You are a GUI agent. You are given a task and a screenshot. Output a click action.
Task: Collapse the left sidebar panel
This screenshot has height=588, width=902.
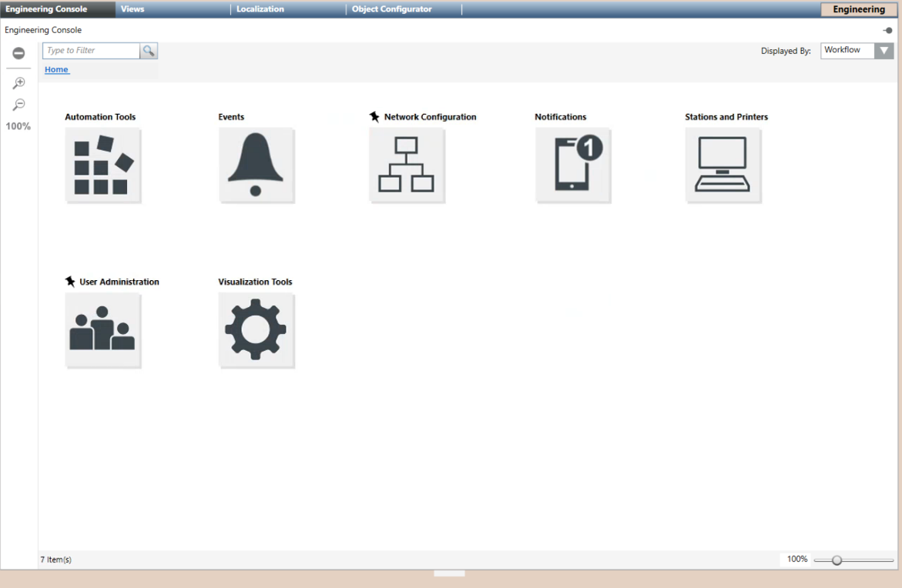click(x=18, y=52)
